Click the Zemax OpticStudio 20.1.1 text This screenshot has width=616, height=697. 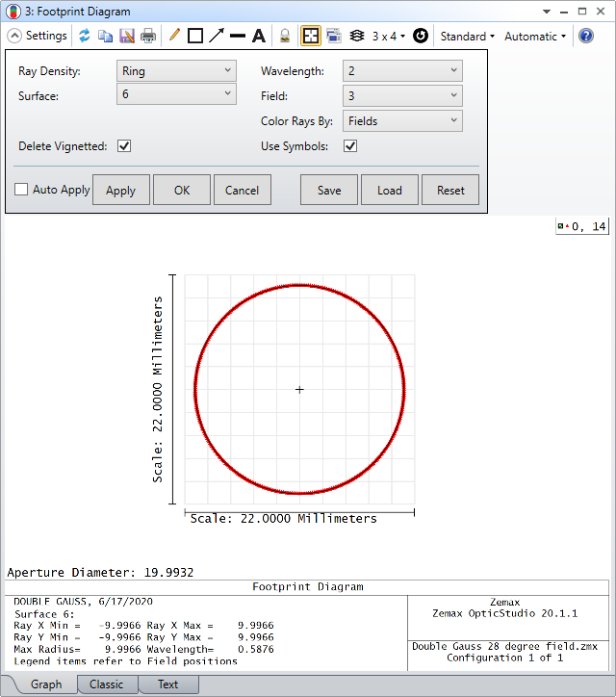click(505, 613)
